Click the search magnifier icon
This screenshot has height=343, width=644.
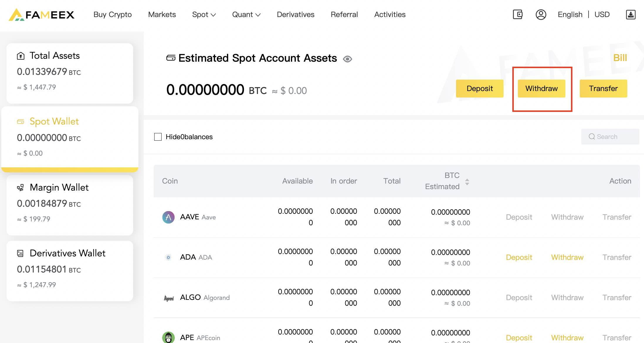(592, 137)
